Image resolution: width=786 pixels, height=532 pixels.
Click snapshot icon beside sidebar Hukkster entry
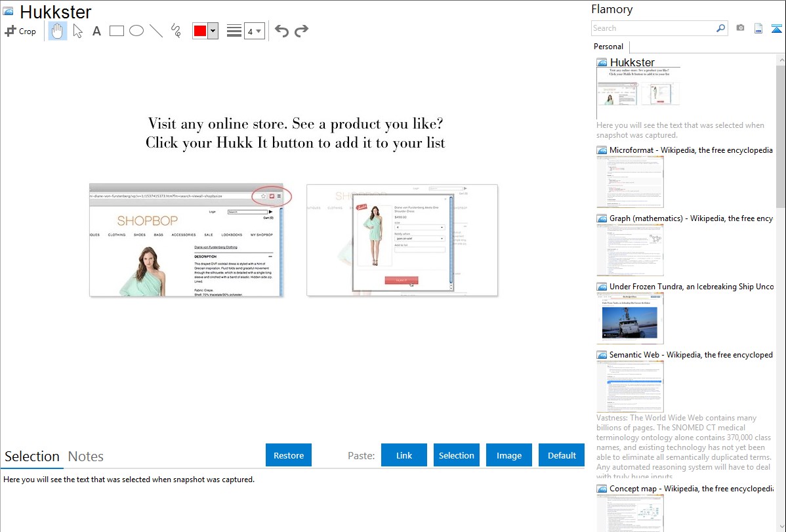(602, 63)
